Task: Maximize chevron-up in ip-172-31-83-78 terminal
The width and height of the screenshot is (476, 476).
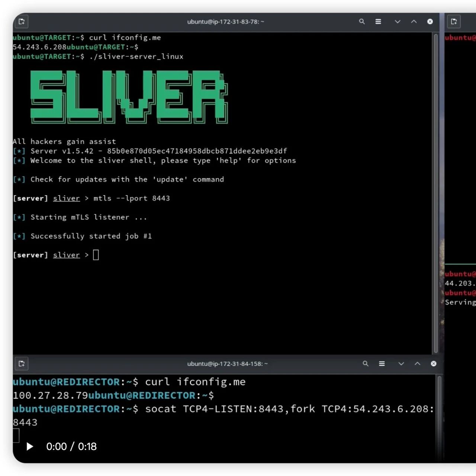Action: pyautogui.click(x=414, y=22)
